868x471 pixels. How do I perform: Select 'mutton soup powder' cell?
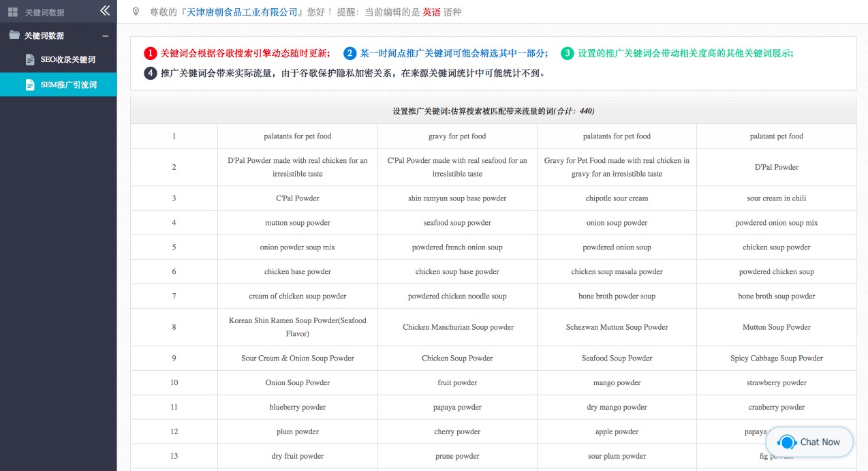pyautogui.click(x=298, y=223)
